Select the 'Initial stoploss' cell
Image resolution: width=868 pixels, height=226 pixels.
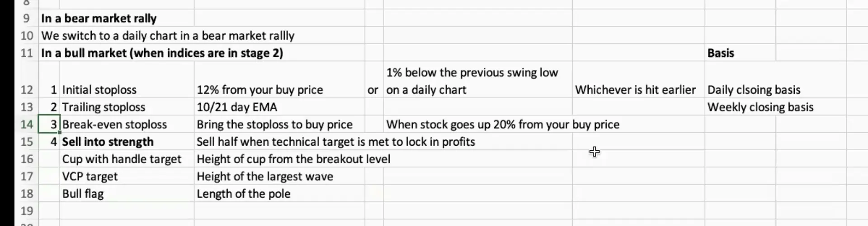click(127, 90)
